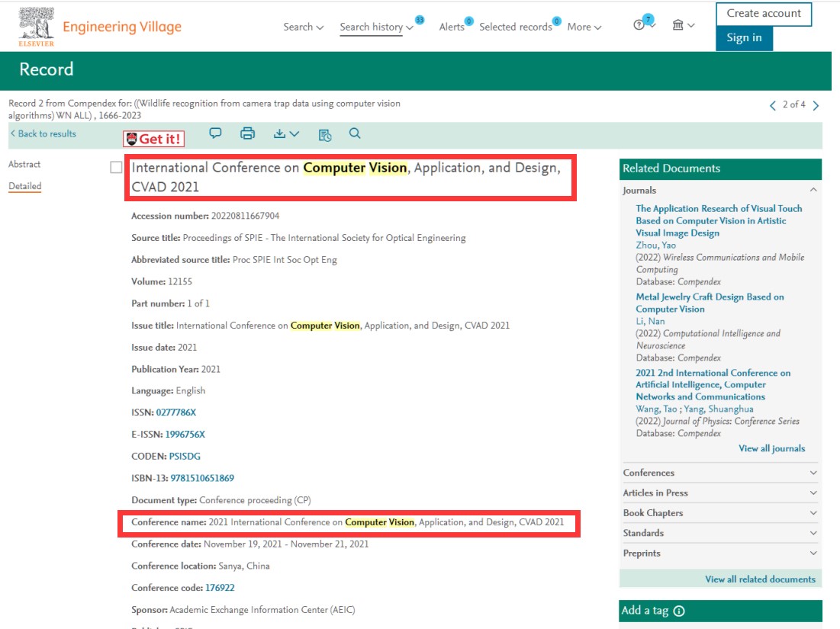The height and width of the screenshot is (629, 840).
Task: Tick the record selection checkbox
Action: [116, 168]
